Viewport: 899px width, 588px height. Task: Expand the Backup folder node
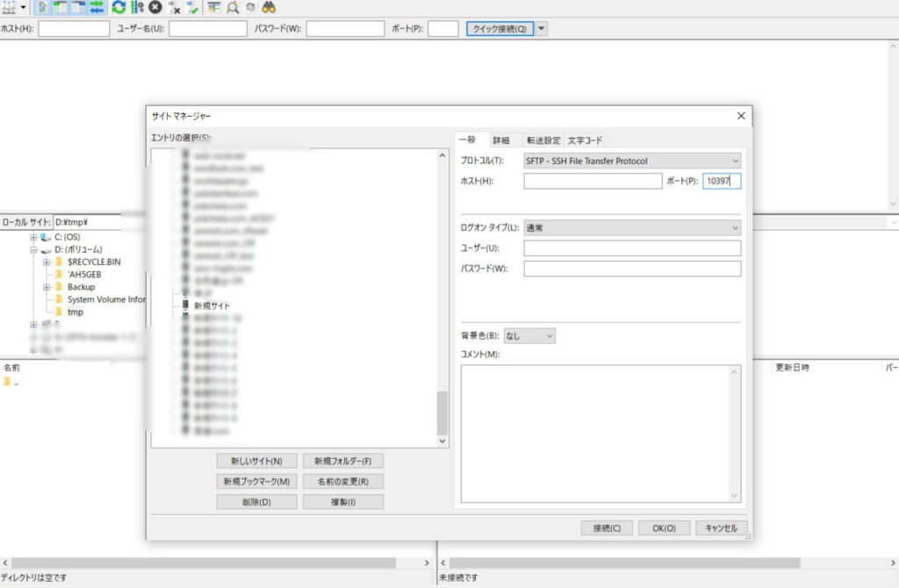(x=47, y=287)
